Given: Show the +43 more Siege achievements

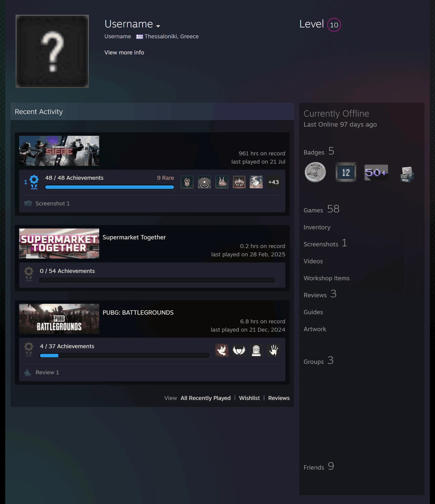Looking at the screenshot, I should tap(273, 182).
